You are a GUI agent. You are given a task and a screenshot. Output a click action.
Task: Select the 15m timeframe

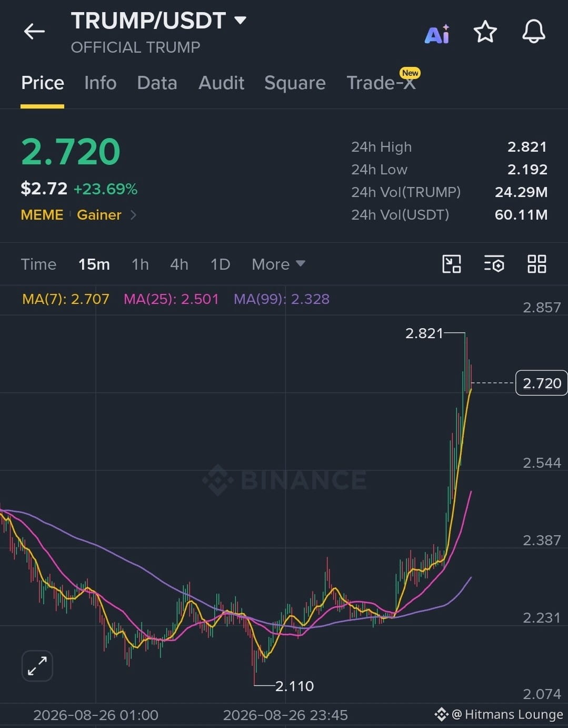(x=94, y=264)
